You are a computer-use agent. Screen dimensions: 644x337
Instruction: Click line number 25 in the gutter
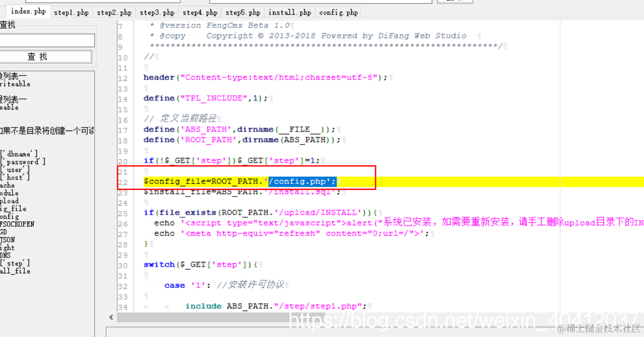[123, 213]
